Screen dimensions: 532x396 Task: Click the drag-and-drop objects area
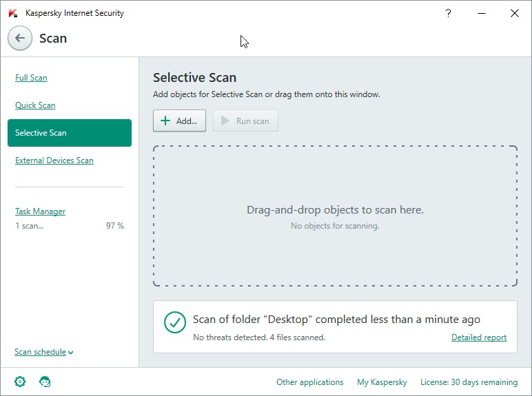pyautogui.click(x=335, y=216)
